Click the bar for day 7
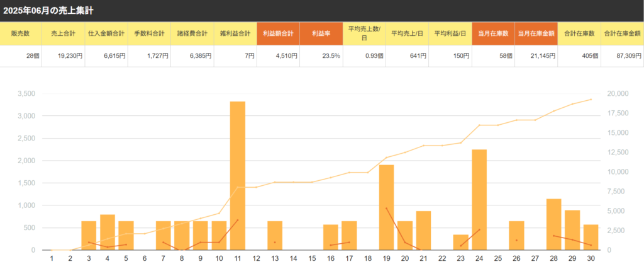 pyautogui.click(x=163, y=236)
